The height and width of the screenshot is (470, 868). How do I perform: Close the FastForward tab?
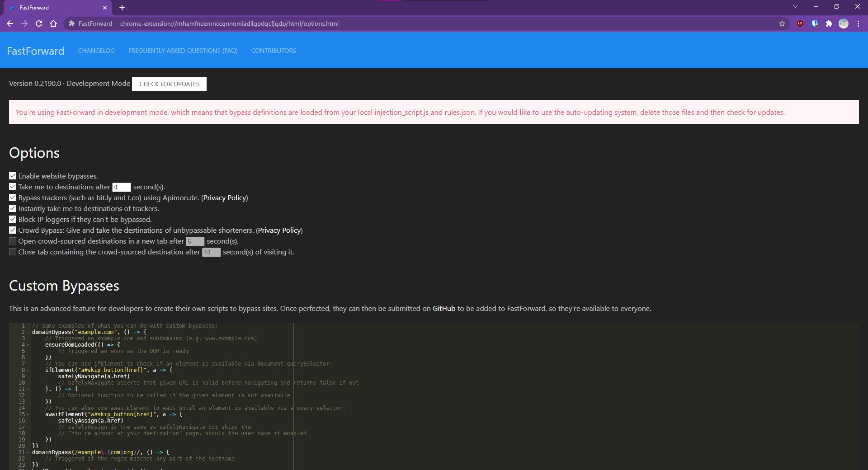point(105,8)
